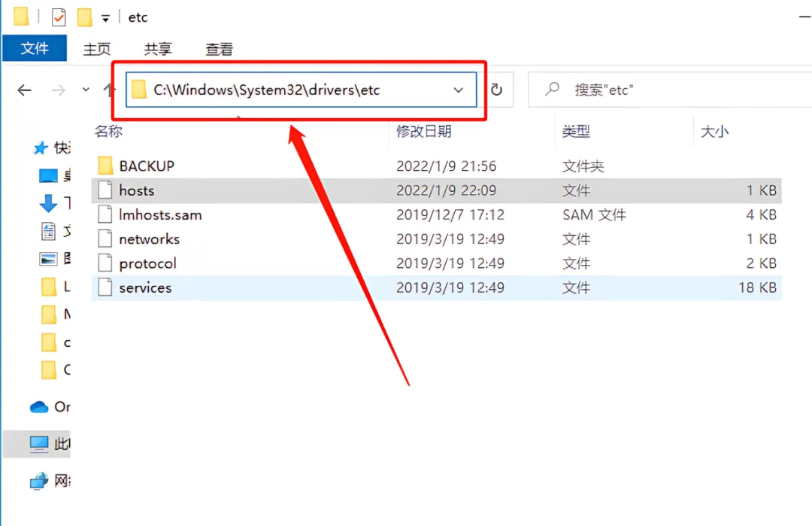812x526 pixels.
Task: Open the Desktop item in navigation pane
Action: [x=48, y=175]
